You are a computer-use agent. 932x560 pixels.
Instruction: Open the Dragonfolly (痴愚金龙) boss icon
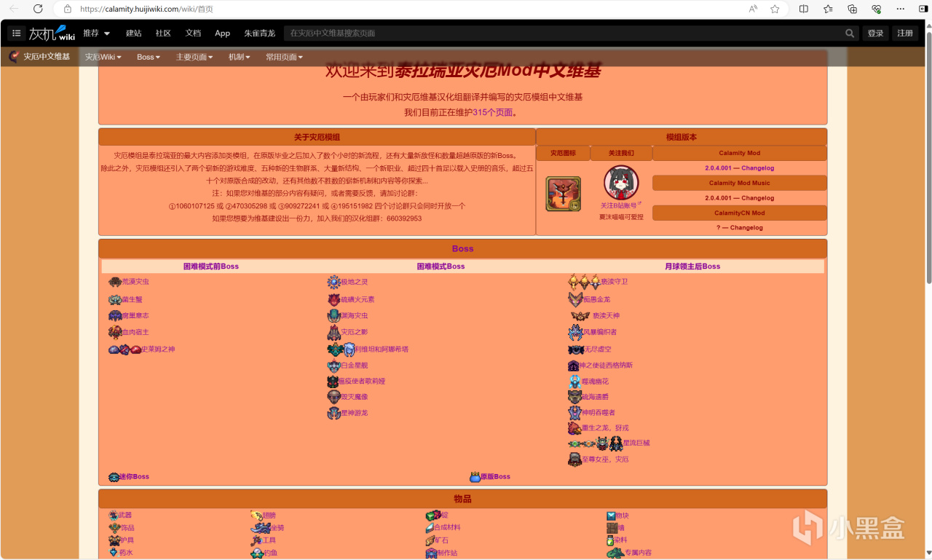575,299
